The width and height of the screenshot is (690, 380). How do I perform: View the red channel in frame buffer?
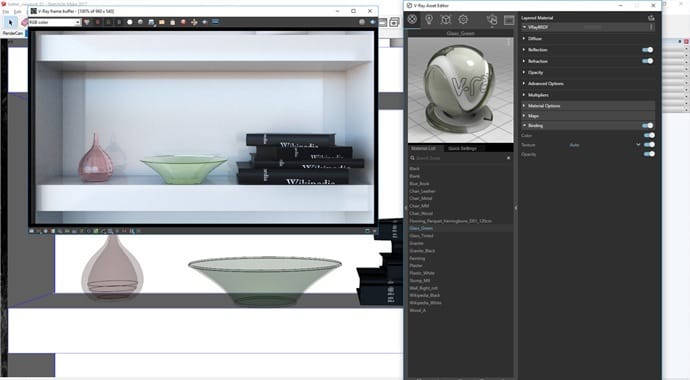[x=98, y=22]
